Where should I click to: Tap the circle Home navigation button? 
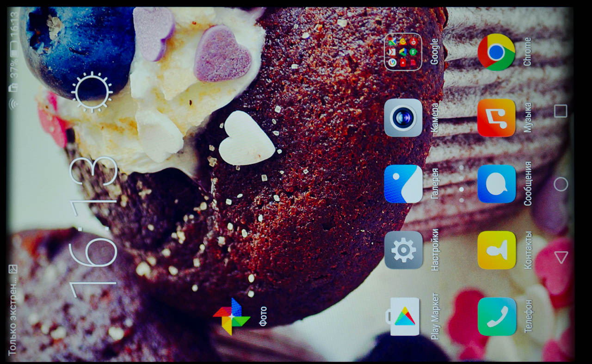click(561, 184)
